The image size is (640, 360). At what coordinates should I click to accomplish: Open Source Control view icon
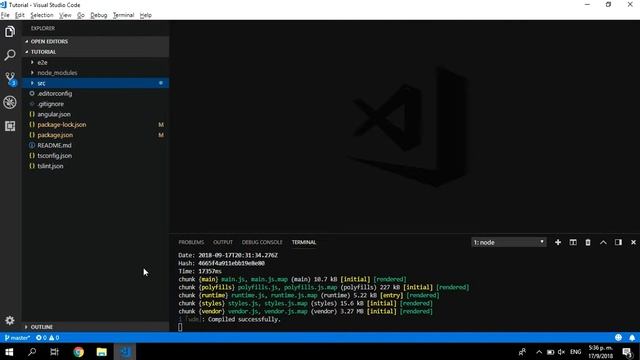pos(10,78)
